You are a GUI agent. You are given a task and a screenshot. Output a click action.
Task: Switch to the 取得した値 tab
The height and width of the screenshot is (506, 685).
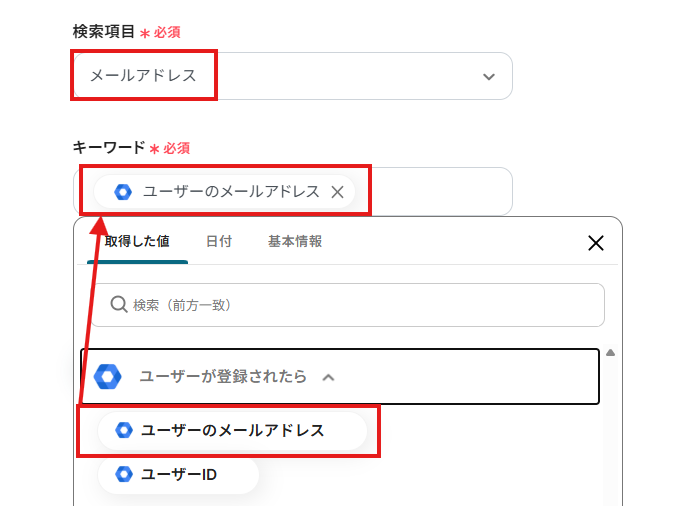tap(137, 242)
